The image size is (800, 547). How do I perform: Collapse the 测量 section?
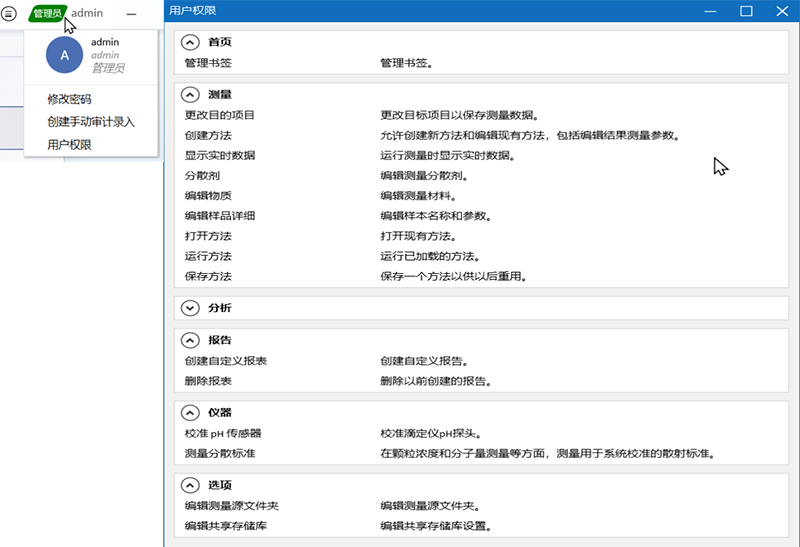[x=190, y=94]
